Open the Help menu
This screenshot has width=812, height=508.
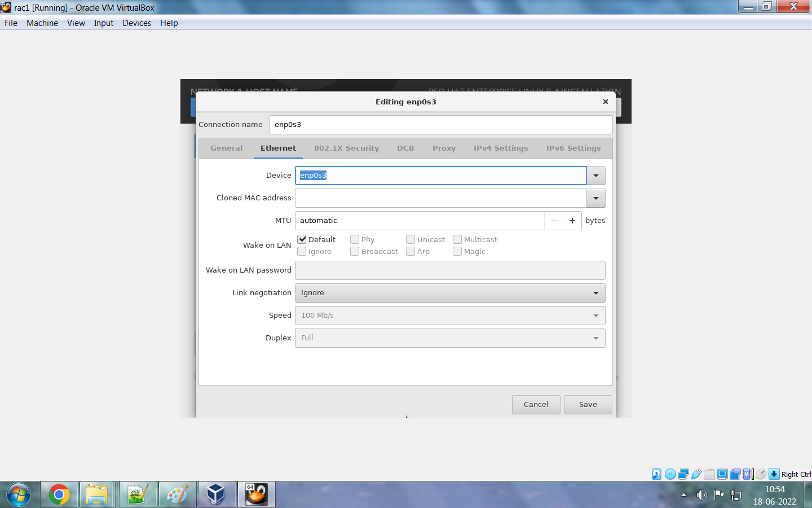coord(169,23)
